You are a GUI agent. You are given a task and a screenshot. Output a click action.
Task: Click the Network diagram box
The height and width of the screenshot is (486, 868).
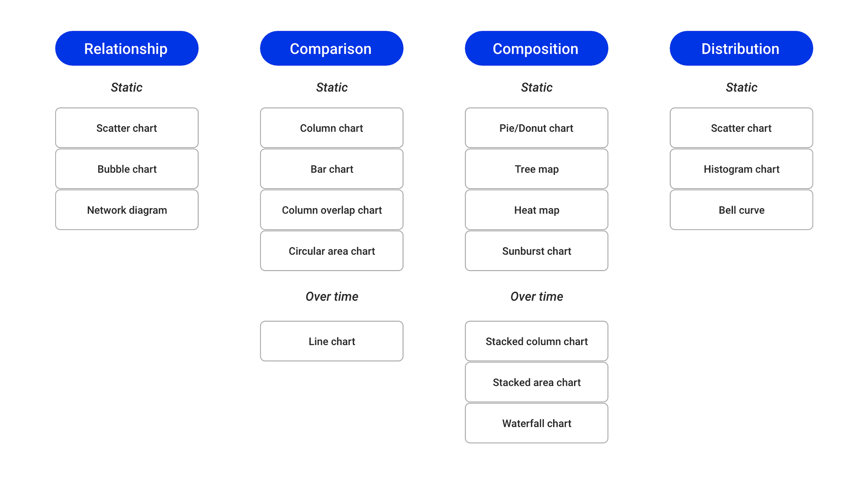pos(127,210)
